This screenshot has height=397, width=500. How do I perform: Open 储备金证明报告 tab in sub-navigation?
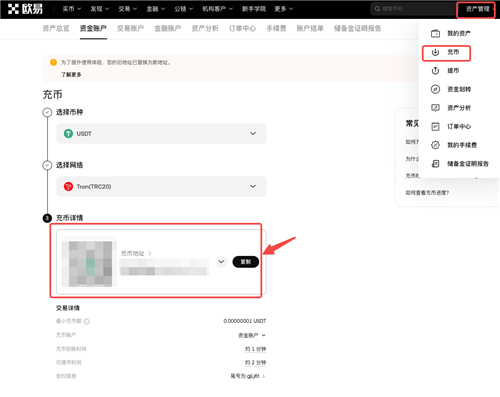tap(357, 28)
